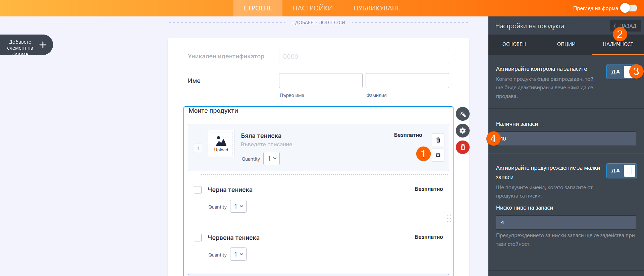Click the Първо име input field
Image resolution: width=644 pixels, height=276 pixels.
(x=321, y=80)
